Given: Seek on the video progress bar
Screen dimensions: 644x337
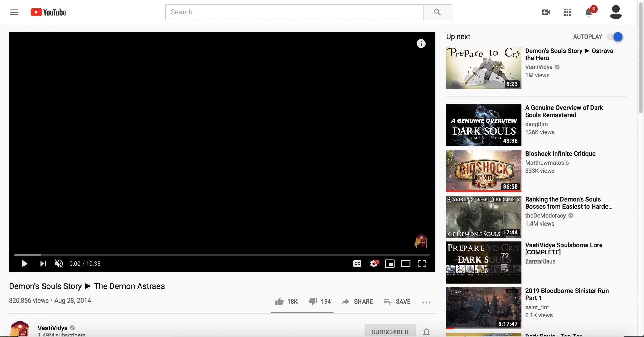Looking at the screenshot, I should pos(222,255).
